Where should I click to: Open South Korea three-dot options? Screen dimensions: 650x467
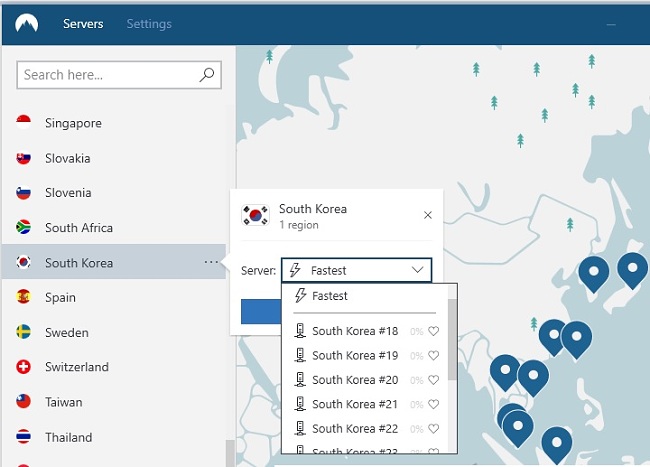pos(211,262)
